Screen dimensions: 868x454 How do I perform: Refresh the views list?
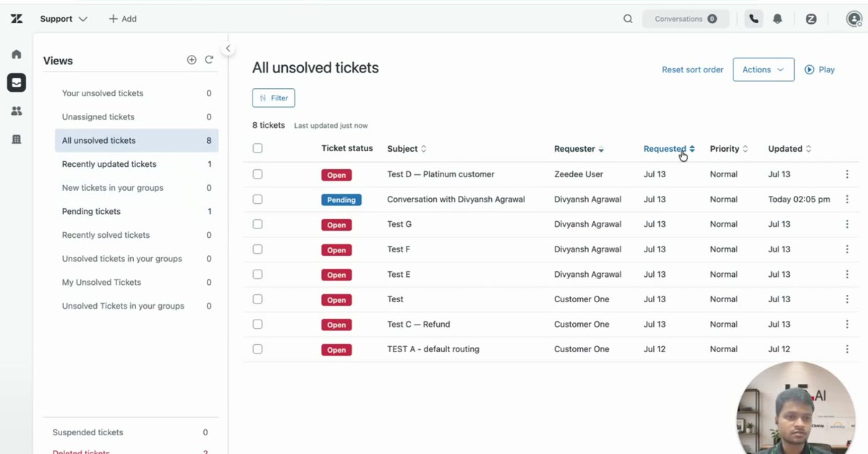click(x=209, y=60)
